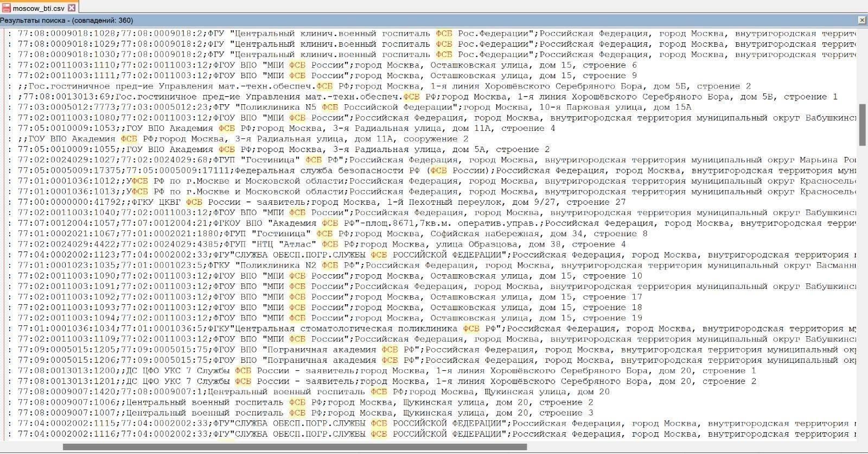Pick result row "77:01:0001036:1012"
This screenshot has width=868, height=454.
tap(432, 181)
